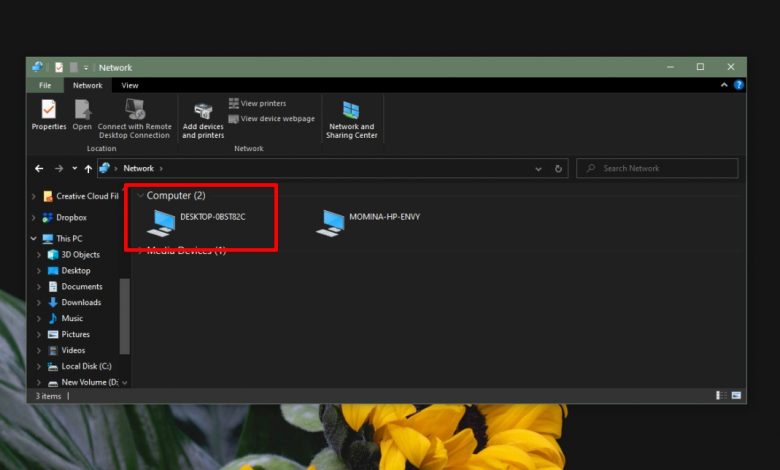
Task: Open Local Disk (C:) in sidebar
Action: click(80, 366)
